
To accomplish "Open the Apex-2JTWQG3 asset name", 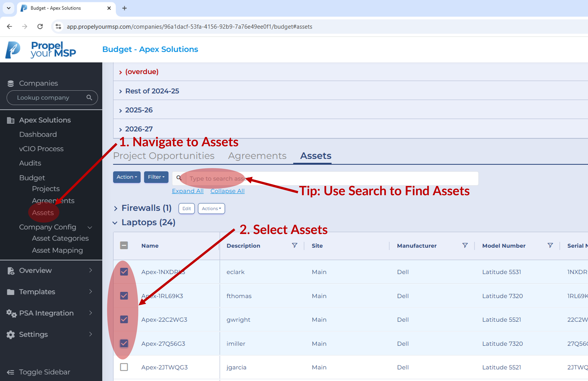I will coord(164,367).
